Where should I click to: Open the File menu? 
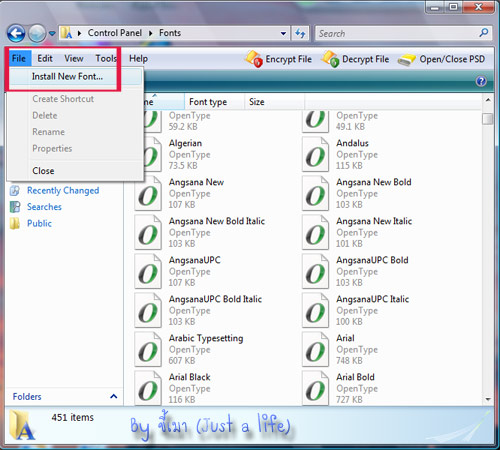[x=19, y=59]
